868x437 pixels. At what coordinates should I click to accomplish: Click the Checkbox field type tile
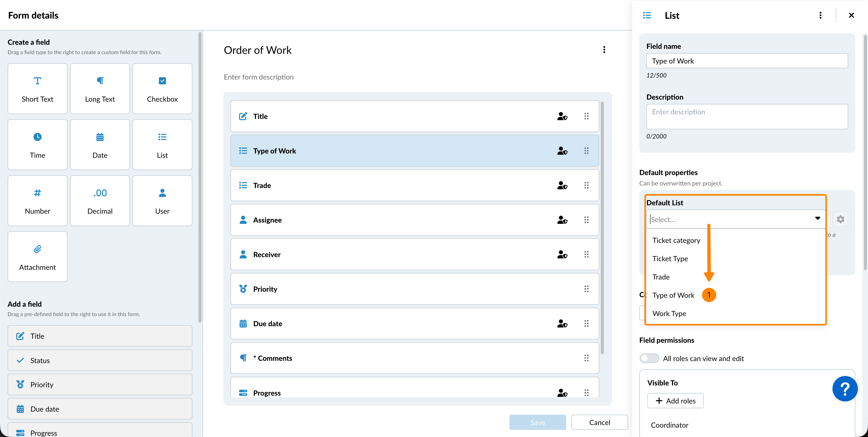pyautogui.click(x=162, y=89)
